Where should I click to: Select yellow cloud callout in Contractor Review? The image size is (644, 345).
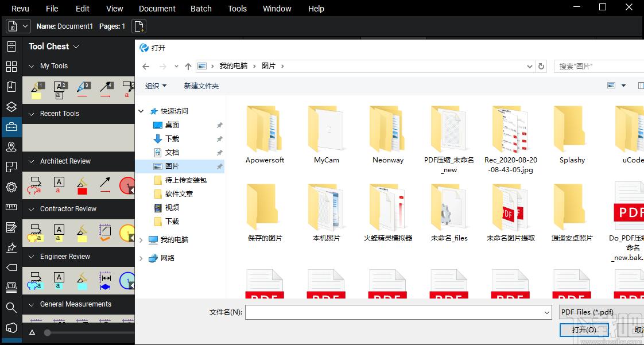pyautogui.click(x=34, y=233)
